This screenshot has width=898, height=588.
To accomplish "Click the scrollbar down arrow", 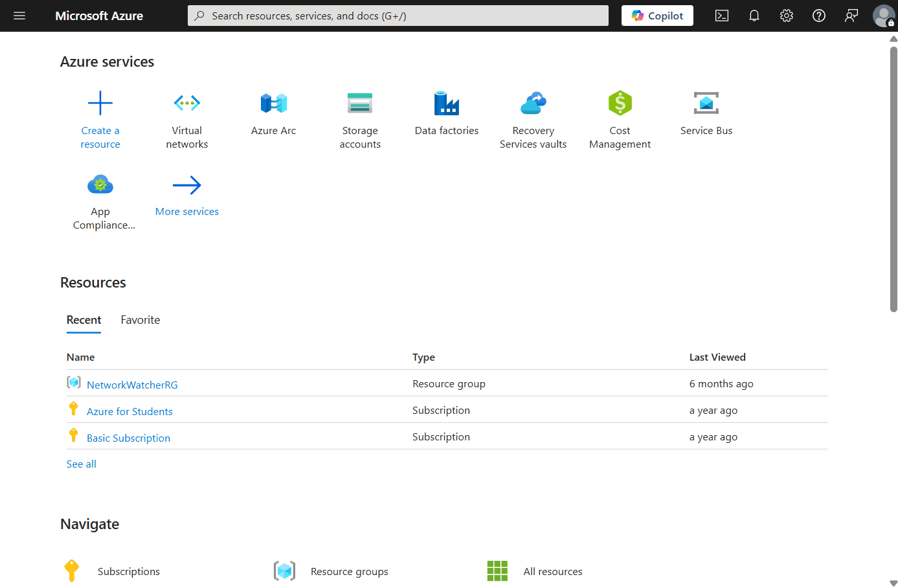I will 893,583.
